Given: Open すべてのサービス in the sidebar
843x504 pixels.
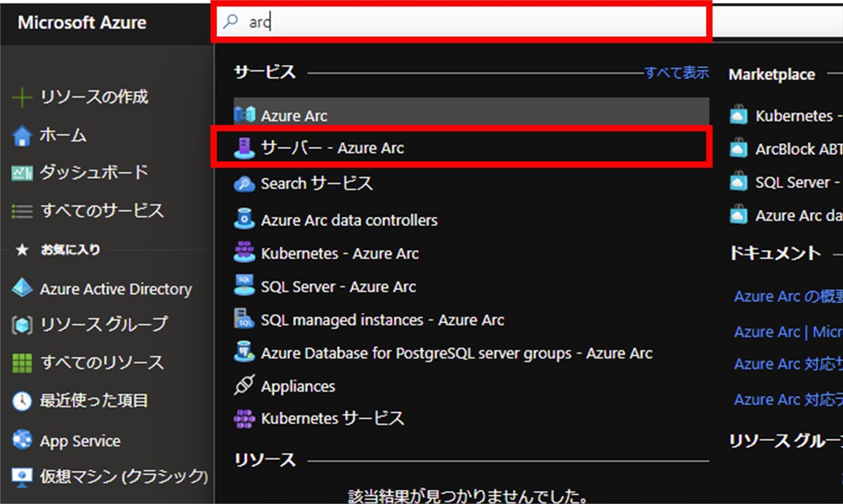Looking at the screenshot, I should click(x=102, y=210).
